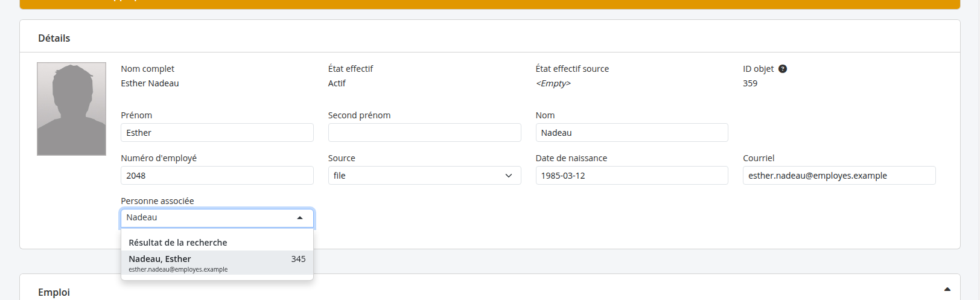Click the Courriel email field
This screenshot has height=300, width=980.
point(839,176)
